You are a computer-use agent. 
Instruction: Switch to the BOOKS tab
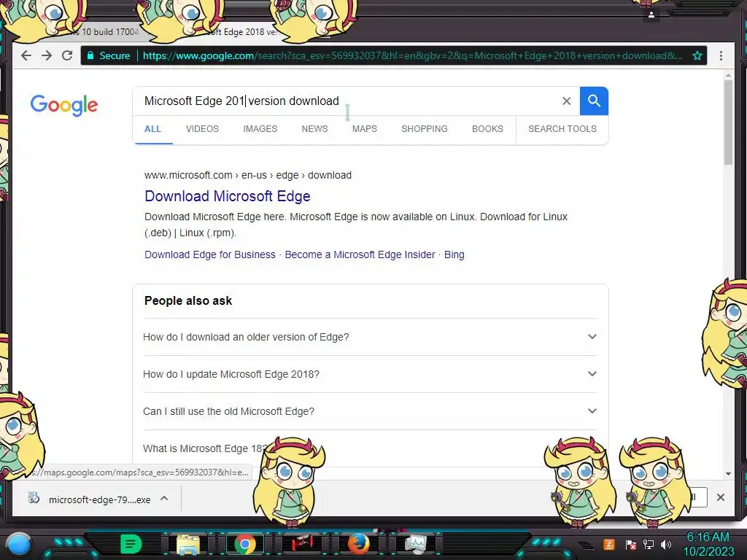[487, 129]
